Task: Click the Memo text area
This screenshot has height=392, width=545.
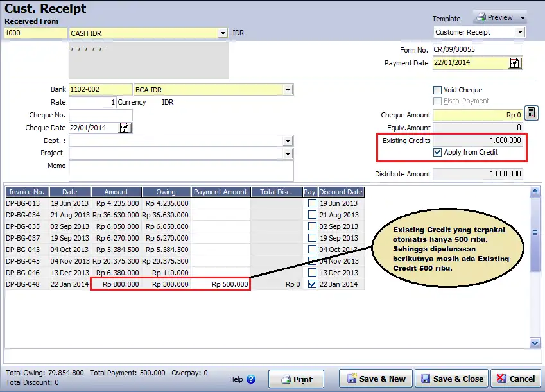Action: click(181, 171)
